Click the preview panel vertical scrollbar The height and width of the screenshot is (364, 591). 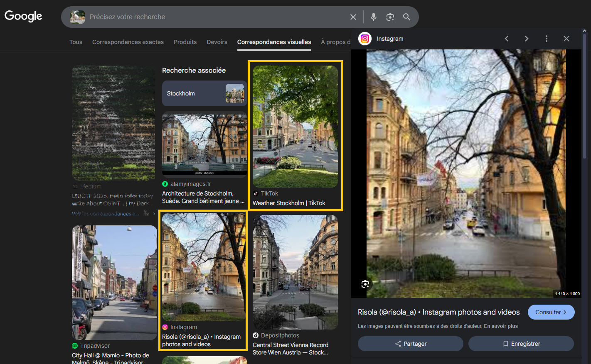click(x=585, y=95)
